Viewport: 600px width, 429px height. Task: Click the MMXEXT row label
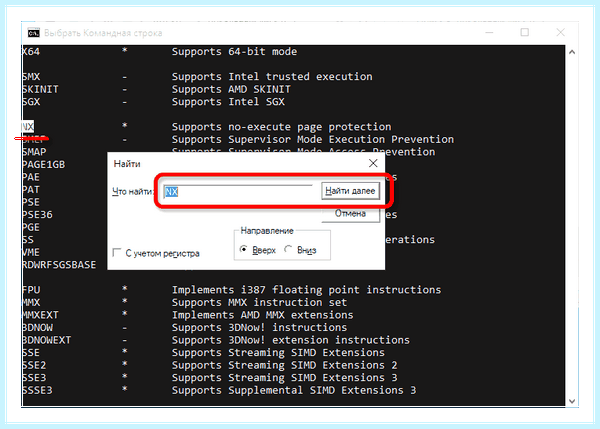(40, 315)
